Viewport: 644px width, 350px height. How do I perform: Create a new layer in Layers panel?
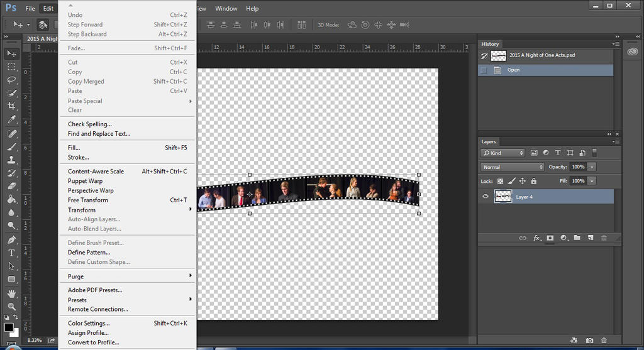pyautogui.click(x=590, y=238)
